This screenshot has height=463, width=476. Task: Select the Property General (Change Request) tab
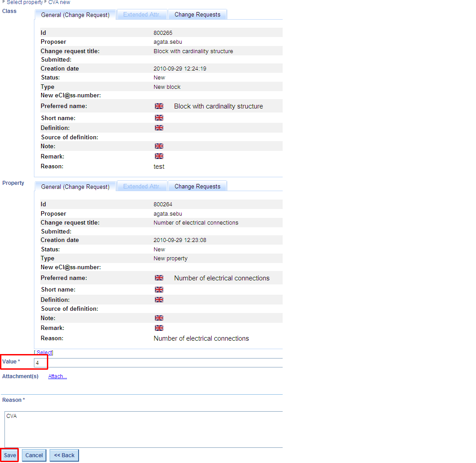(75, 187)
